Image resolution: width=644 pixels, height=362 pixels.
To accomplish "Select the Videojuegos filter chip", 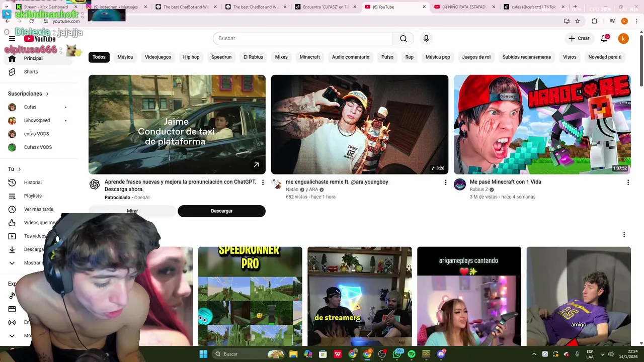I will (158, 57).
